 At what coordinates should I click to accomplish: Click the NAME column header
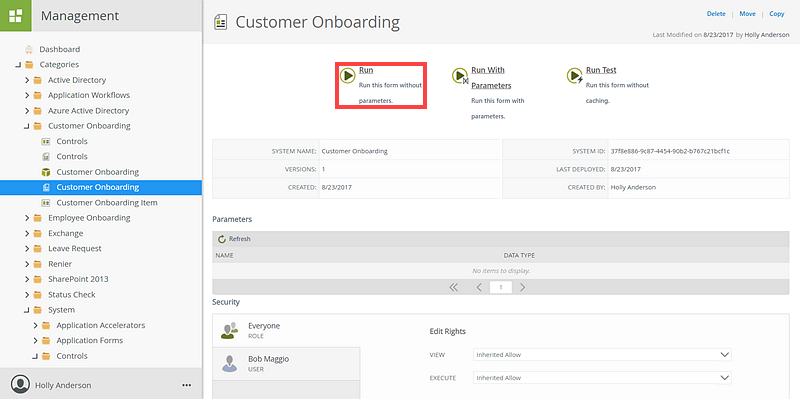(224, 256)
